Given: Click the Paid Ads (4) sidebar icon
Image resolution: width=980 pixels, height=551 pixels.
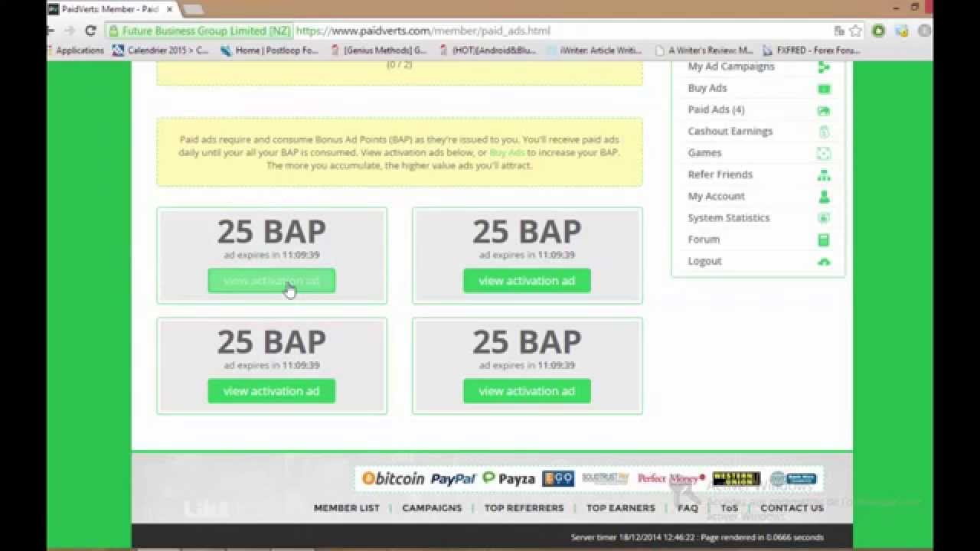Looking at the screenshot, I should [x=824, y=110].
